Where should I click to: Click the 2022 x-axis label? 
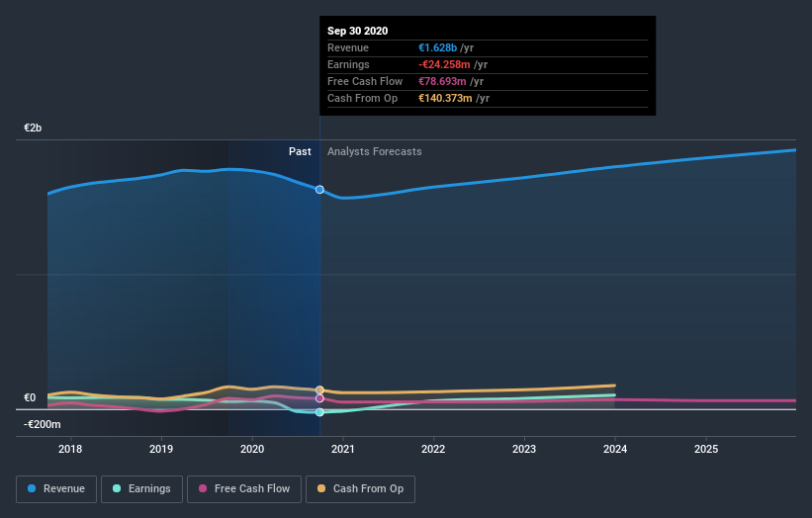click(433, 449)
